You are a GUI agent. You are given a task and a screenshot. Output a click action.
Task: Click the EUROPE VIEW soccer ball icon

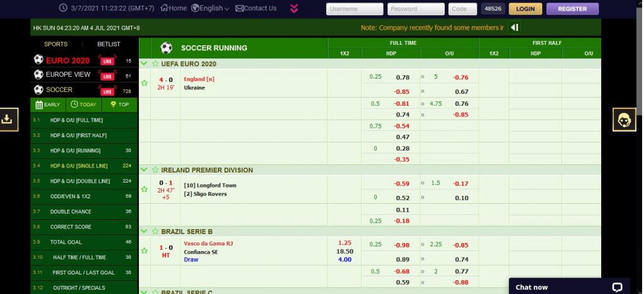tap(38, 75)
